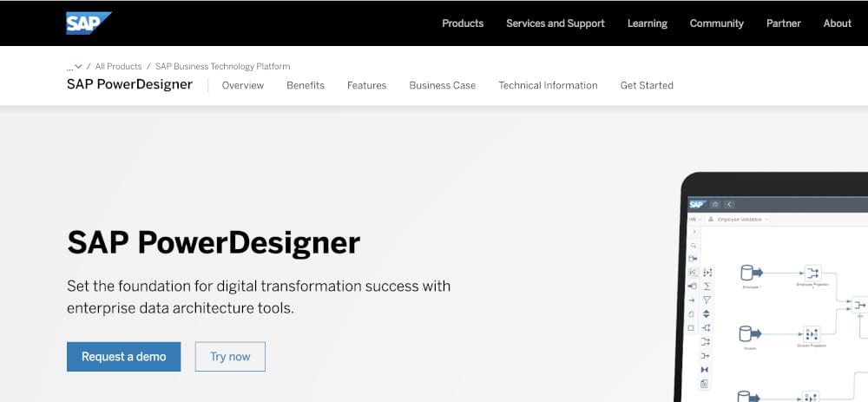Click the text 'enterprise data architecture tools.'
The height and width of the screenshot is (402, 868).
pyautogui.click(x=181, y=308)
